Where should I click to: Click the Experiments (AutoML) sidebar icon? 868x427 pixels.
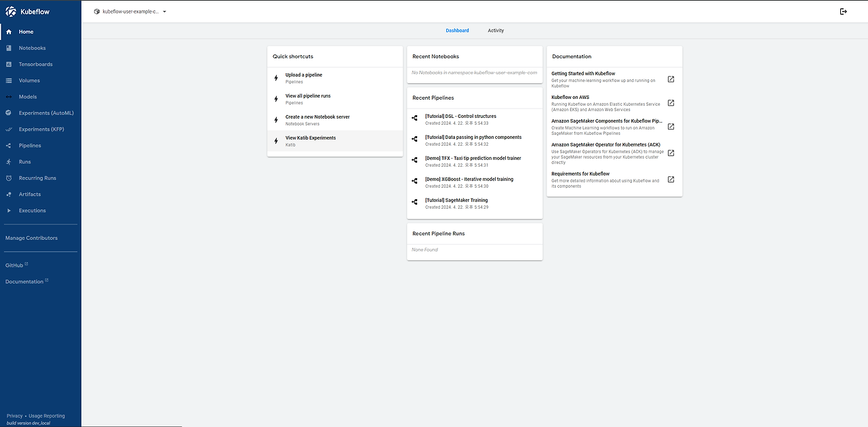coord(8,113)
